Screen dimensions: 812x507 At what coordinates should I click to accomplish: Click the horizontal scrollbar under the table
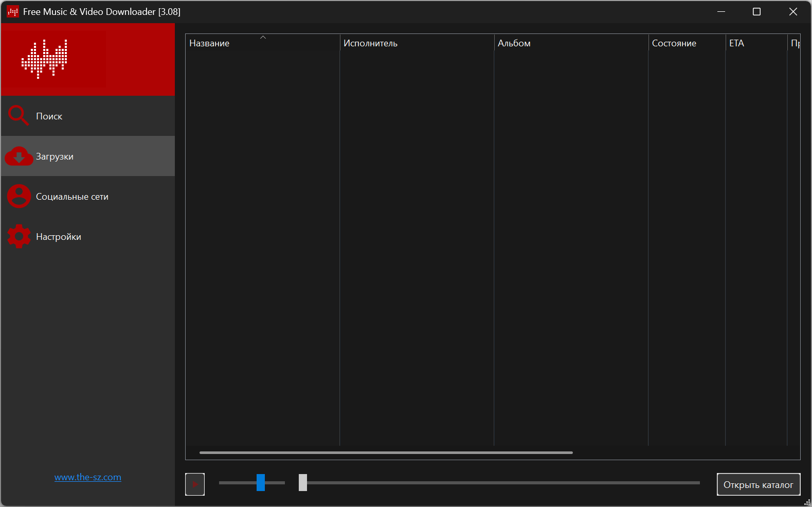click(386, 452)
